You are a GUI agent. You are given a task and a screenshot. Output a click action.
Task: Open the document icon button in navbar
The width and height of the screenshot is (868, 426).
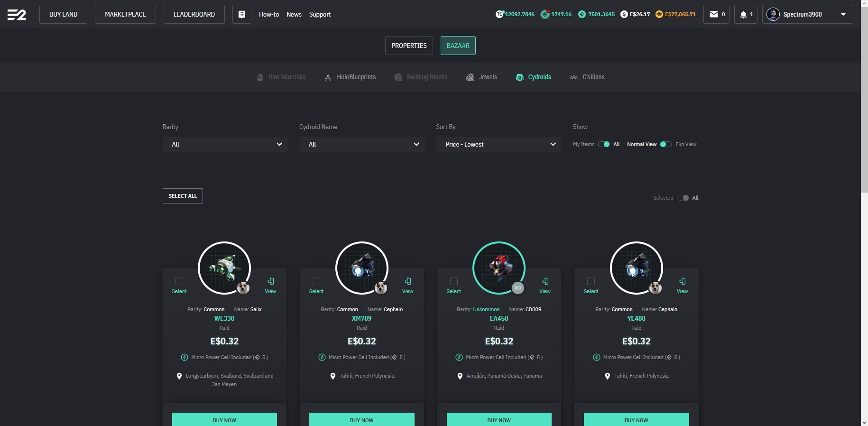tap(241, 14)
